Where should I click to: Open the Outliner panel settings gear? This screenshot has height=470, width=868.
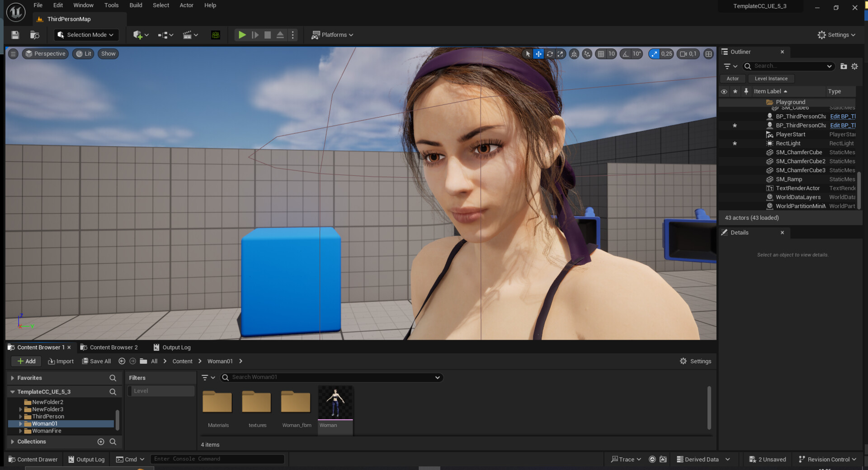[854, 66]
